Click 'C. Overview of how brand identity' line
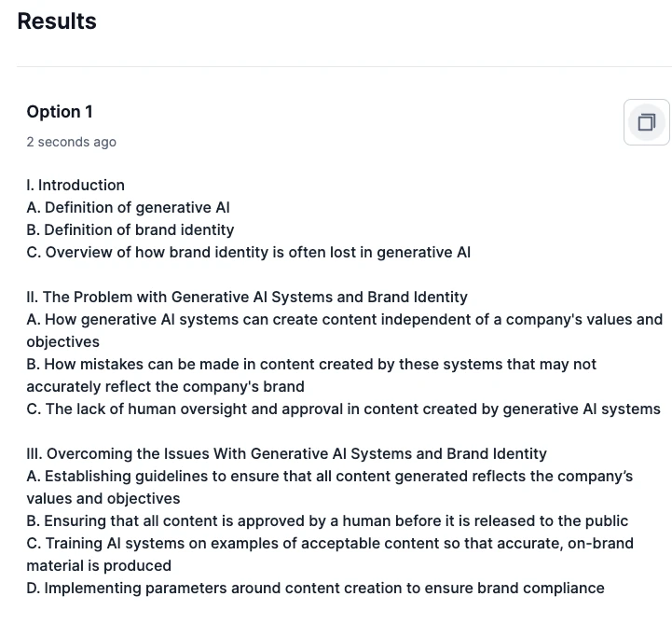Image resolution: width=672 pixels, height=624 pixels. pyautogui.click(x=249, y=252)
